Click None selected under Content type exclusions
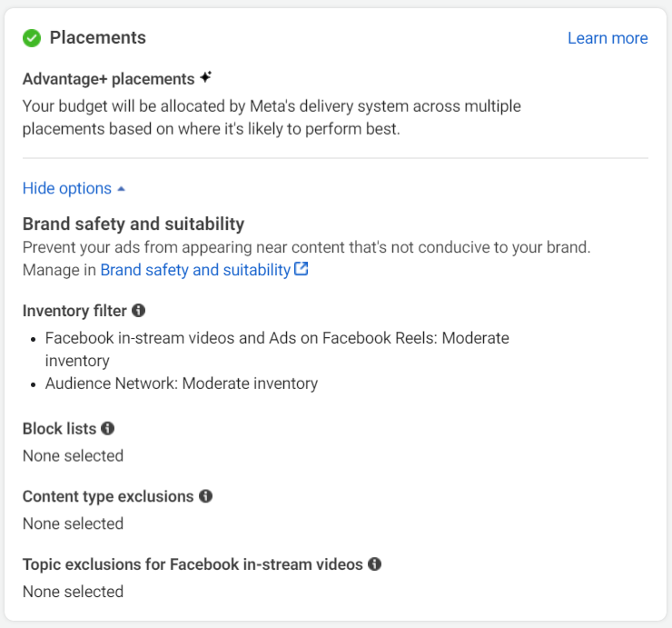 pos(73,523)
